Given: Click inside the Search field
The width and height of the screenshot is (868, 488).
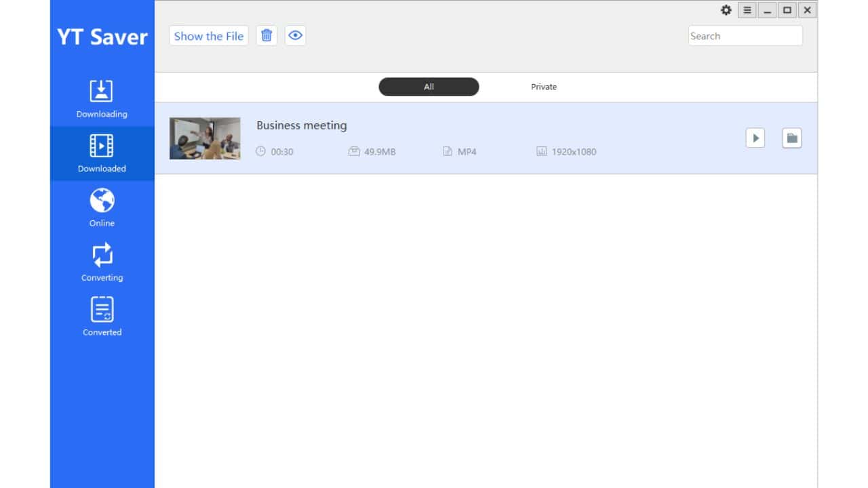Looking at the screenshot, I should point(745,35).
